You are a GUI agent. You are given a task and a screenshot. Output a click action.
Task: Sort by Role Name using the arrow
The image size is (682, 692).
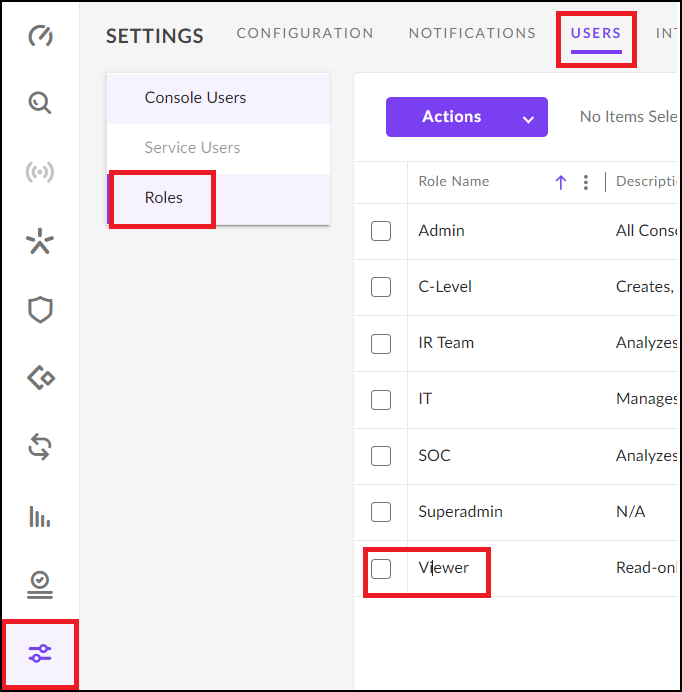click(x=561, y=182)
